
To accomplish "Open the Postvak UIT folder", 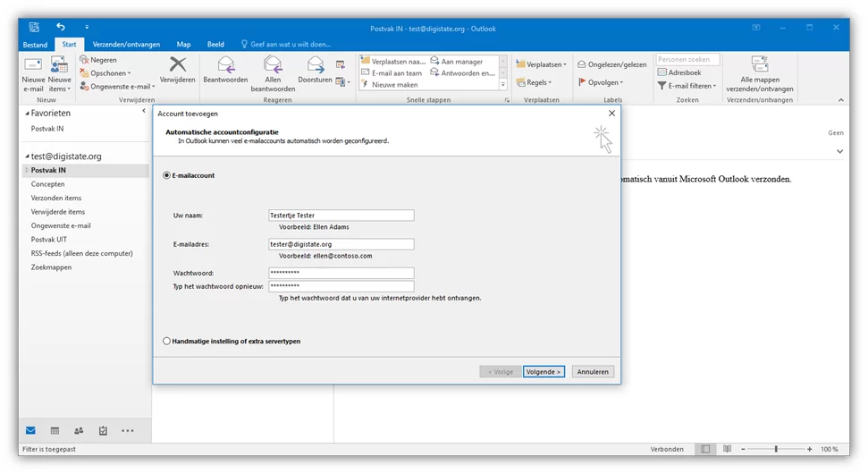I will (48, 239).
